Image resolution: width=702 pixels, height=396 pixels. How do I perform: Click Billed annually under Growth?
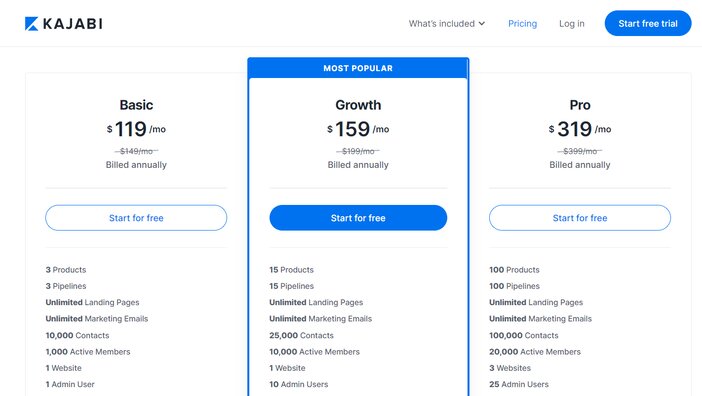click(x=358, y=165)
